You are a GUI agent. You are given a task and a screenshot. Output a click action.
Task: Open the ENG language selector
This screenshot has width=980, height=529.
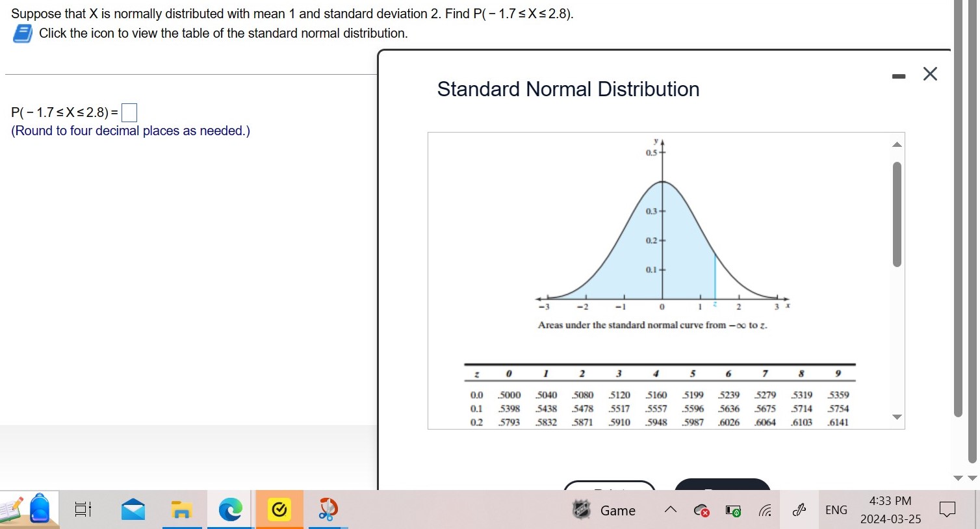point(836,510)
